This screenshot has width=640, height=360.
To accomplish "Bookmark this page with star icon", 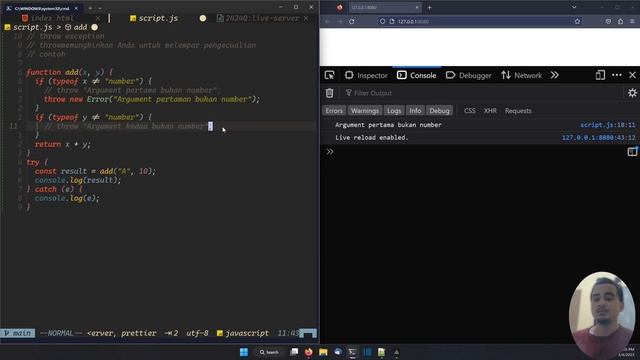I will (577, 21).
